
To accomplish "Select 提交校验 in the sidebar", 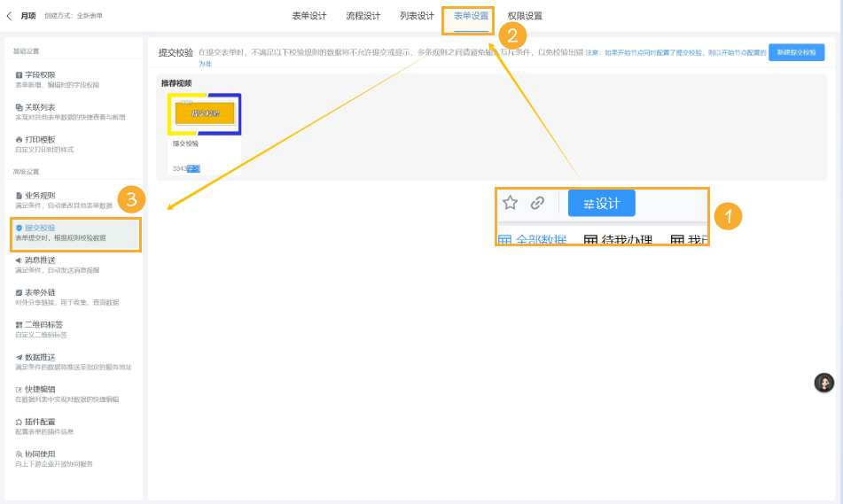I will [75, 233].
